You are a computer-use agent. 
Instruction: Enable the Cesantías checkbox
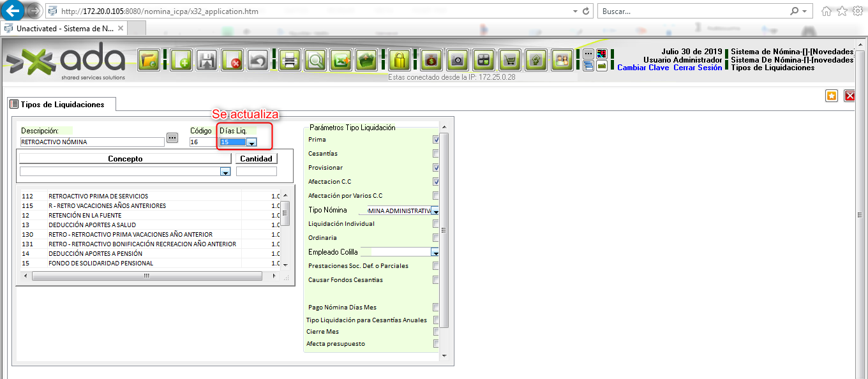tap(436, 154)
